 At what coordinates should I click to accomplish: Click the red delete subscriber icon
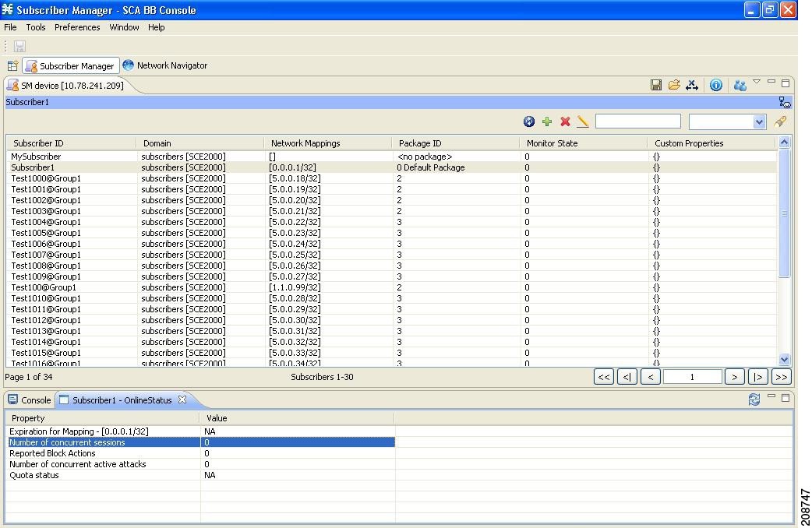click(565, 121)
